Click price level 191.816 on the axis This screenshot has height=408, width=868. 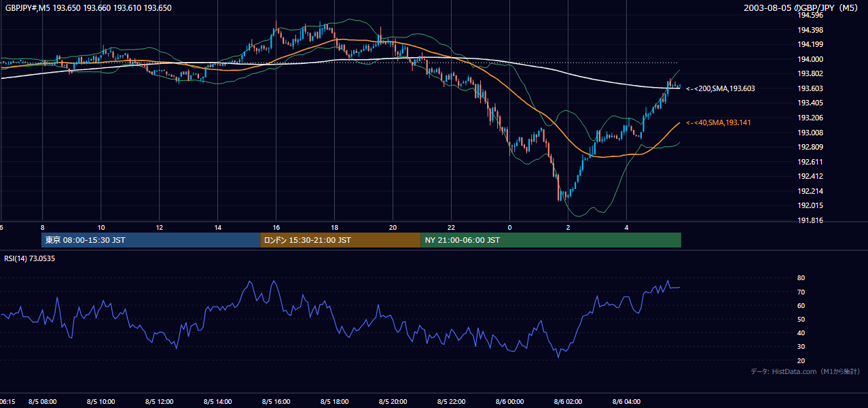[810, 220]
